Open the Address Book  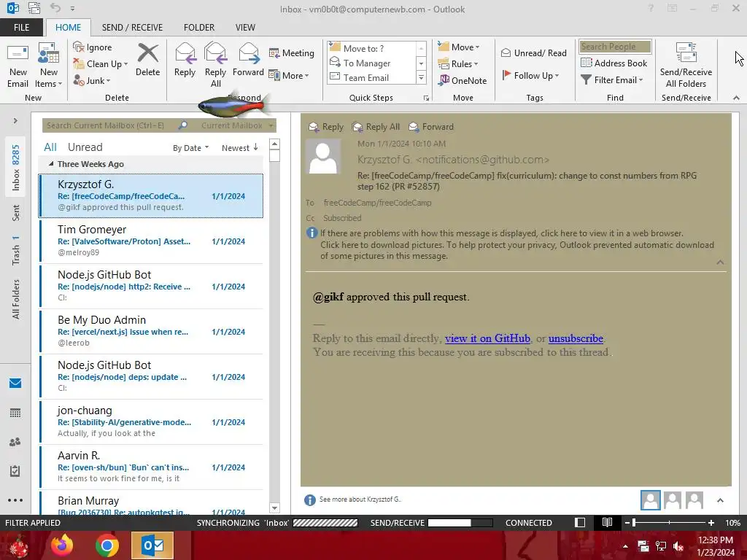(x=614, y=63)
